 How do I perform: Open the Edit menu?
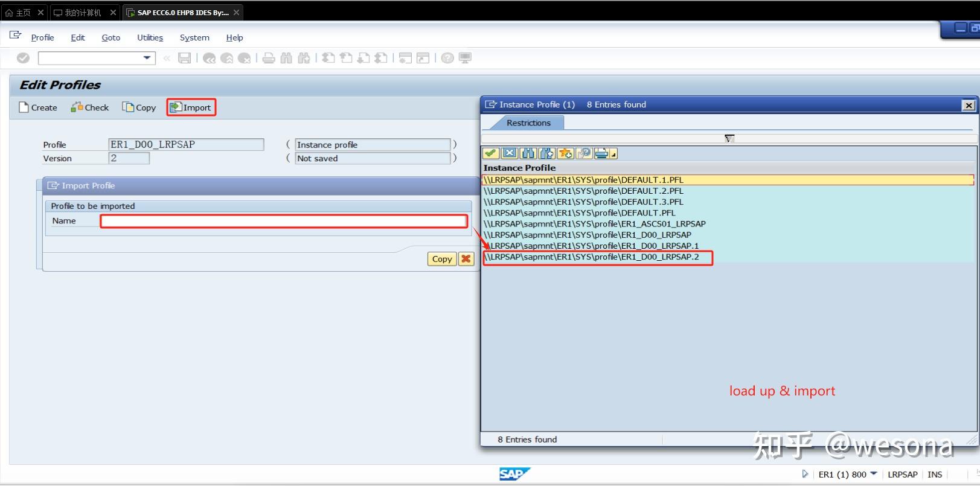[x=78, y=37]
